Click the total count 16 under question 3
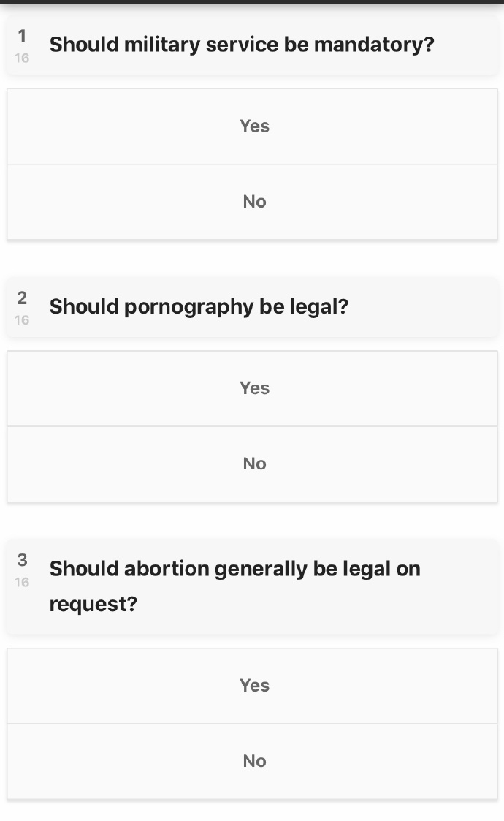The height and width of the screenshot is (821, 504). [22, 582]
